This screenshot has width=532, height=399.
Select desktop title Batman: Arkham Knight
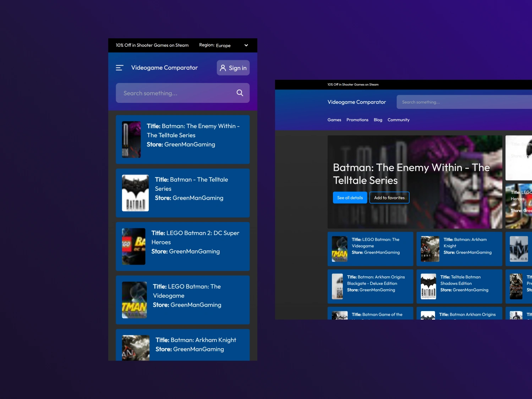click(465, 243)
